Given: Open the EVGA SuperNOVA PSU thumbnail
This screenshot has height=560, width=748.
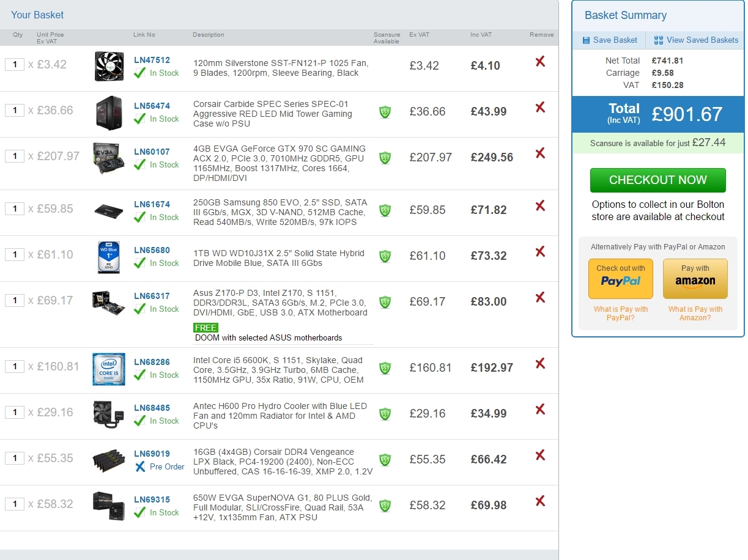Looking at the screenshot, I should 109,506.
